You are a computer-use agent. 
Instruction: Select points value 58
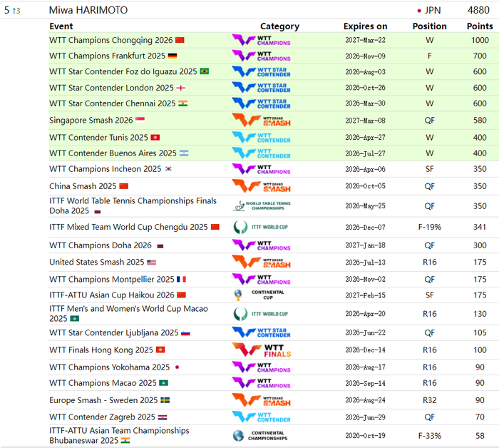[x=480, y=436]
